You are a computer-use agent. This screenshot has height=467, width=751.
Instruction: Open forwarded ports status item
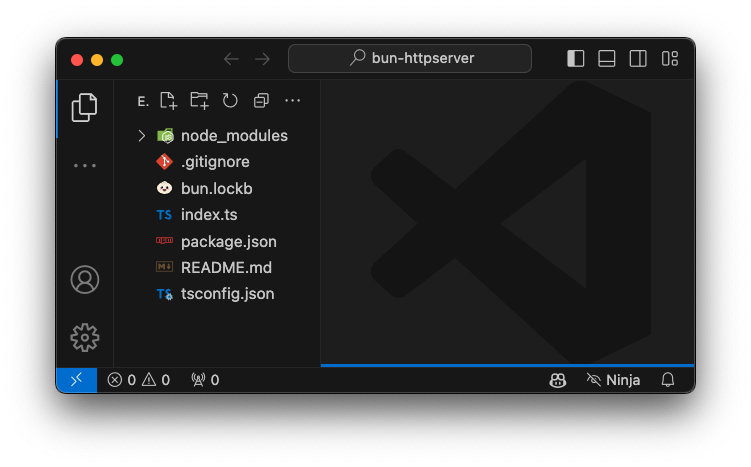pyautogui.click(x=205, y=380)
